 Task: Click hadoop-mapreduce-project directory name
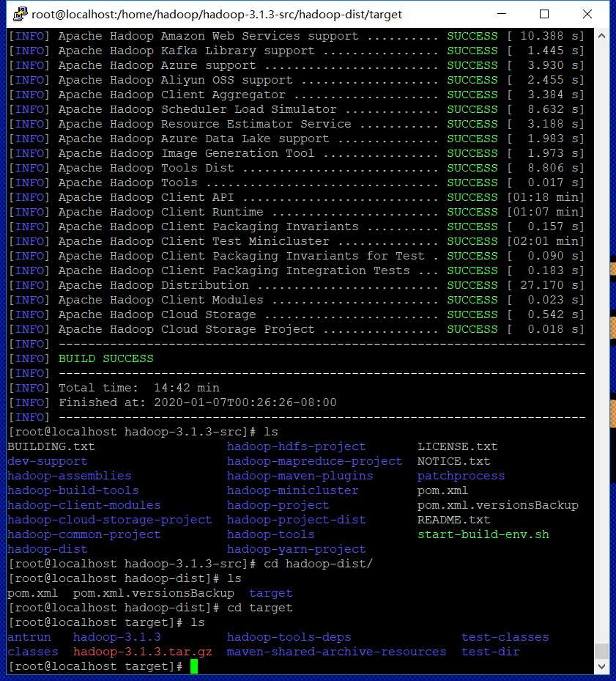click(315, 461)
